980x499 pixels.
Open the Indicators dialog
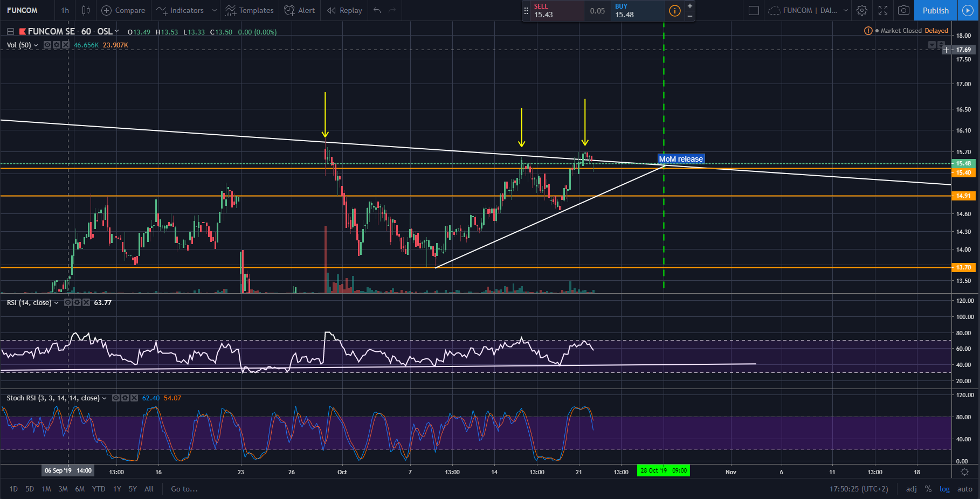coord(180,10)
